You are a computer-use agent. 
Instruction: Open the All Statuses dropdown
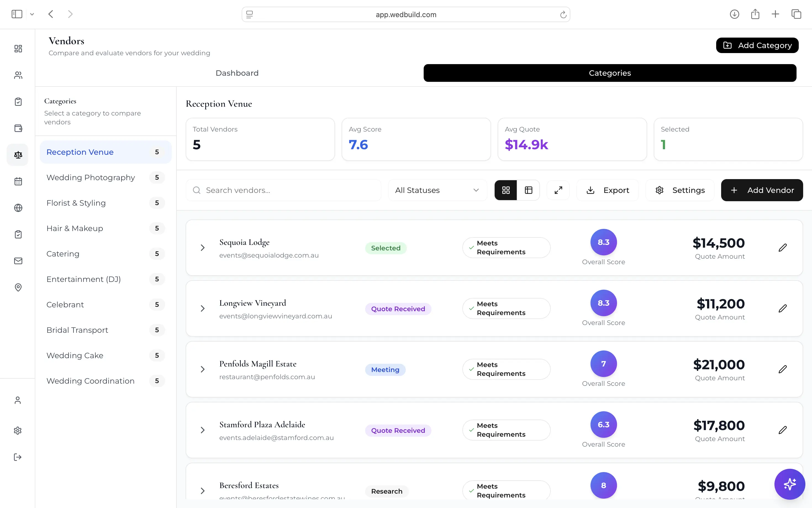[437, 190]
